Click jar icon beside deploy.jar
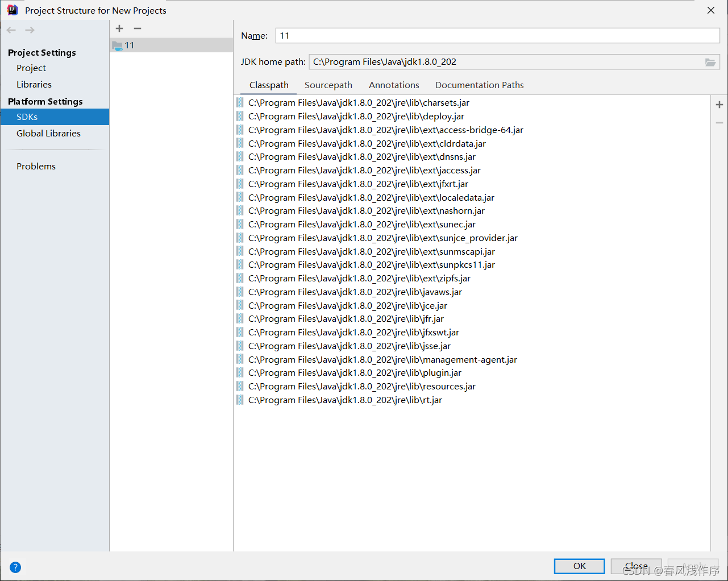Image resolution: width=728 pixels, height=581 pixels. (240, 117)
